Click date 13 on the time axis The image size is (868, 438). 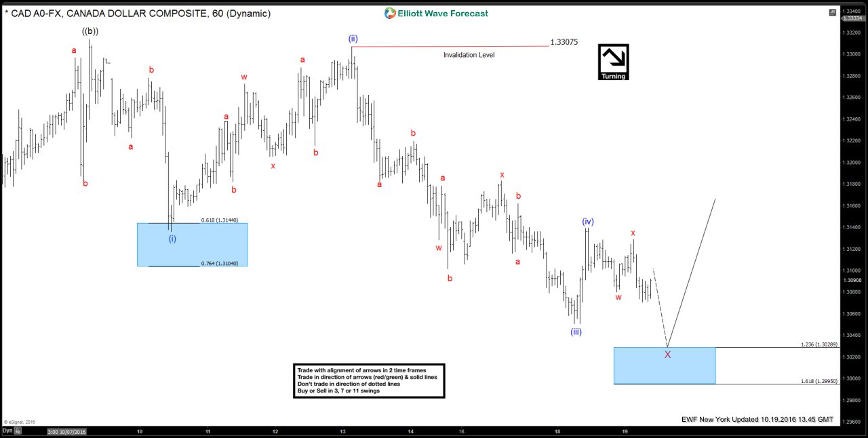click(x=343, y=431)
